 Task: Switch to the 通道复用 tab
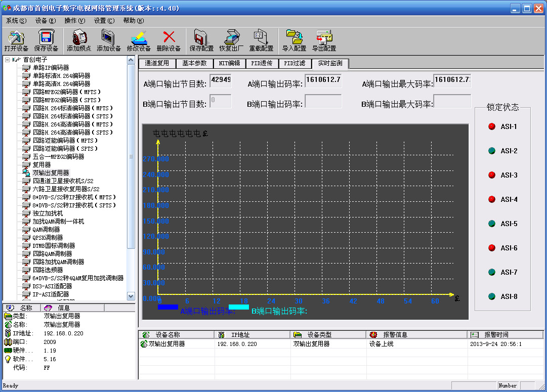coord(157,63)
